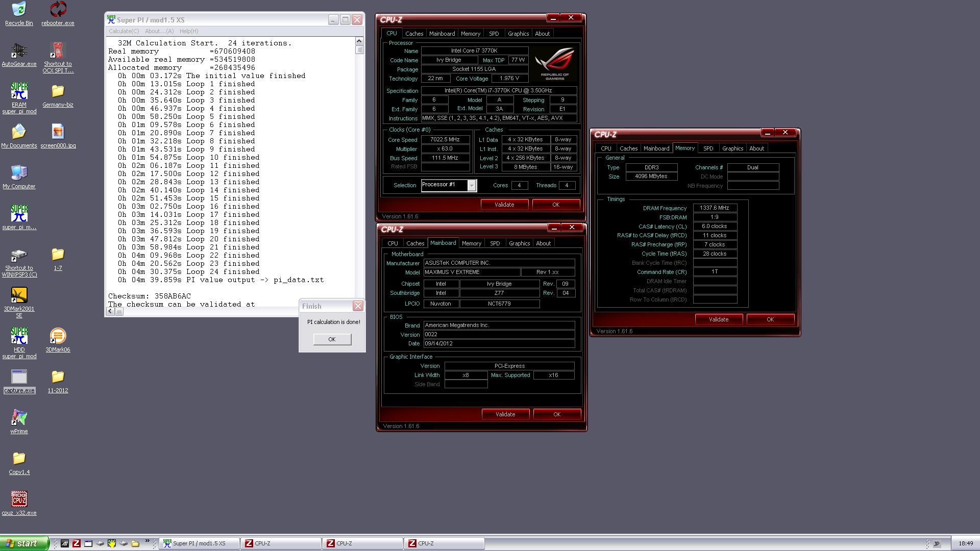Viewport: 980px width, 551px height.
Task: Click OK in the Finish dialog
Action: (x=332, y=339)
